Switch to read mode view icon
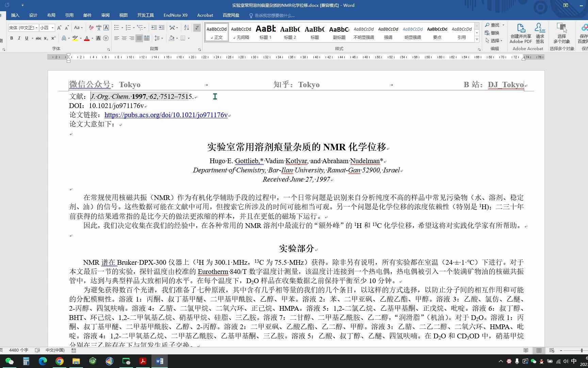The width and height of the screenshot is (588, 368). tap(526, 350)
